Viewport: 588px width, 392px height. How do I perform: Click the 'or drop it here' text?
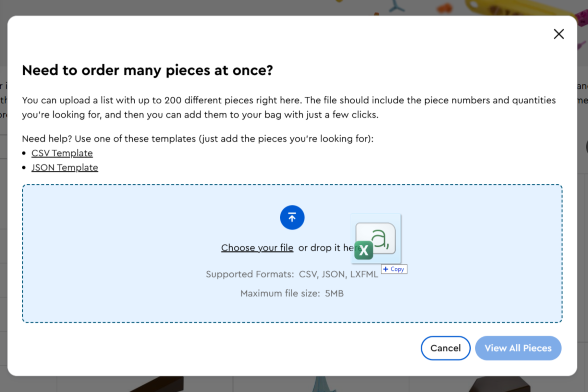tap(323, 248)
